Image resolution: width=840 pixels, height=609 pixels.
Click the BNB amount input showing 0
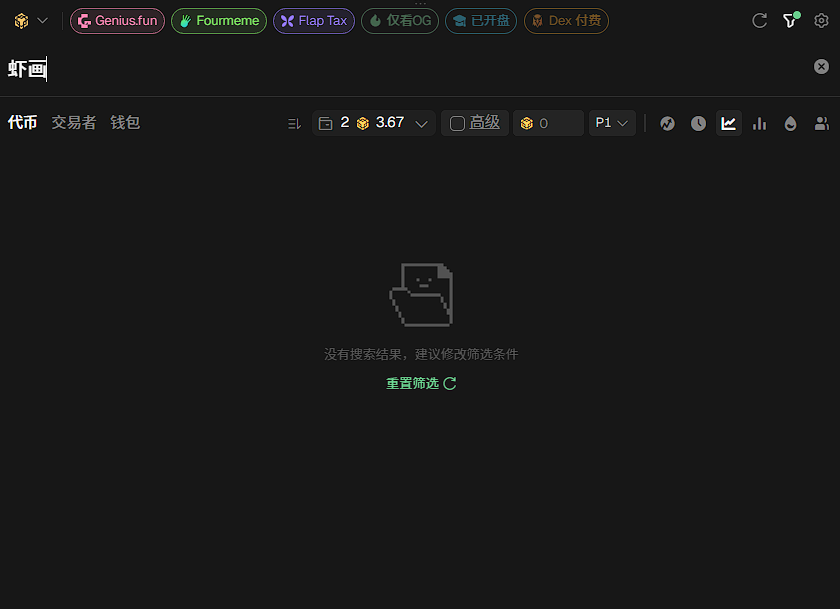pos(549,123)
